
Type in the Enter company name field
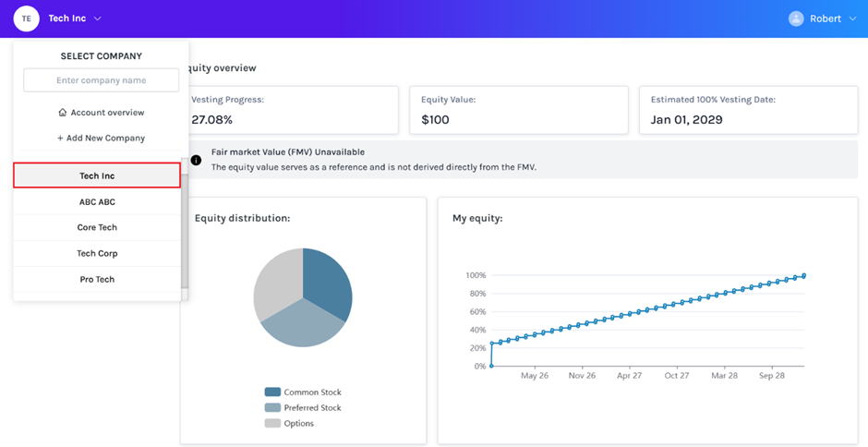click(x=101, y=80)
